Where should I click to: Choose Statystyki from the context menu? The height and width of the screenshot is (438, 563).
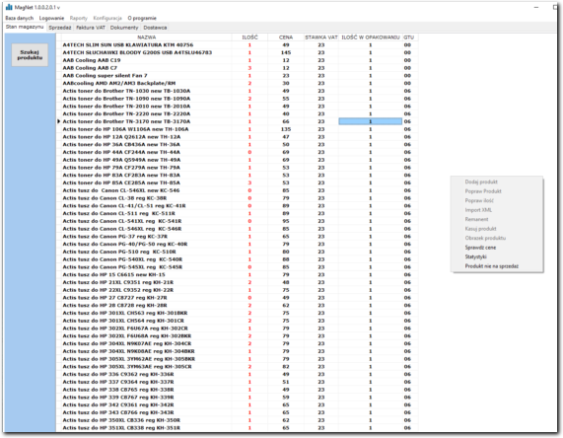click(497, 257)
